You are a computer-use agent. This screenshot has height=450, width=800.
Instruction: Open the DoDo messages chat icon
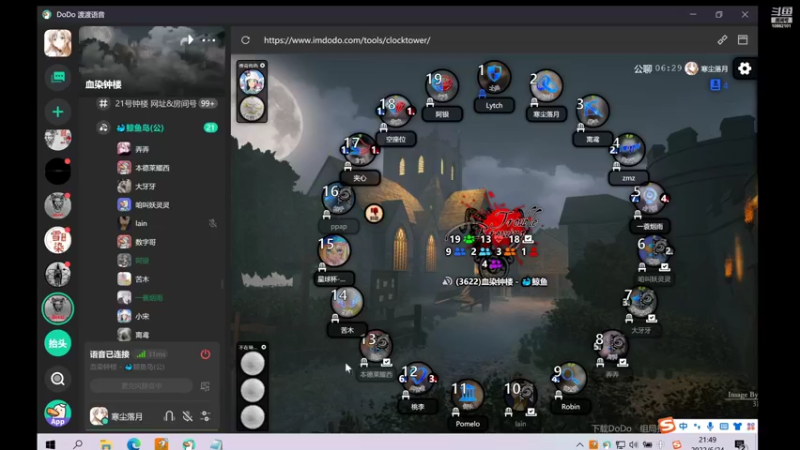click(58, 77)
